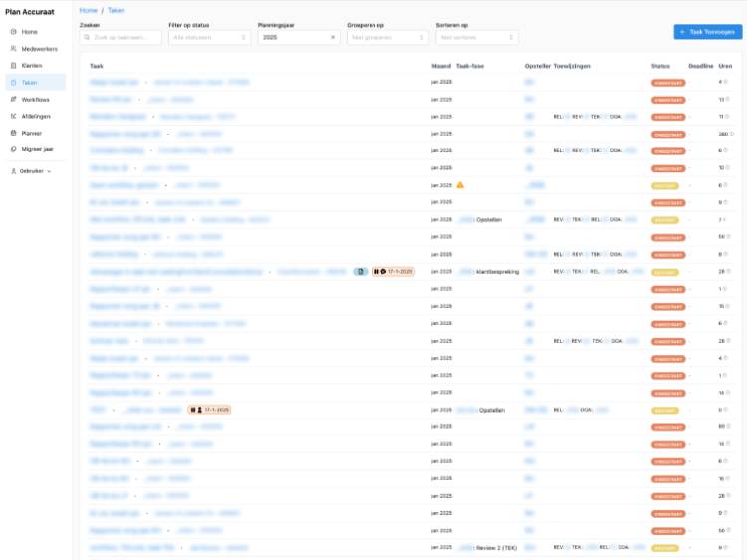
Task: Click the Status column header
Action: tap(660, 66)
